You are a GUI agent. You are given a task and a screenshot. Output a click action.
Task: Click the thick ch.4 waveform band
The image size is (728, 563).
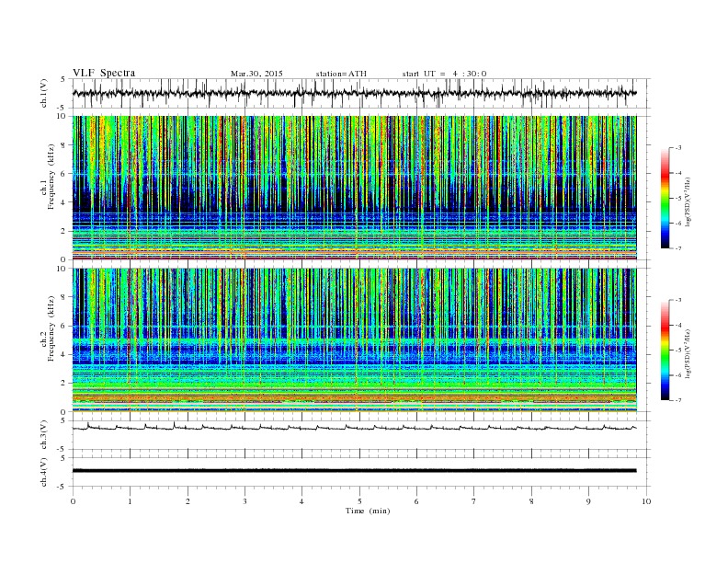(354, 471)
